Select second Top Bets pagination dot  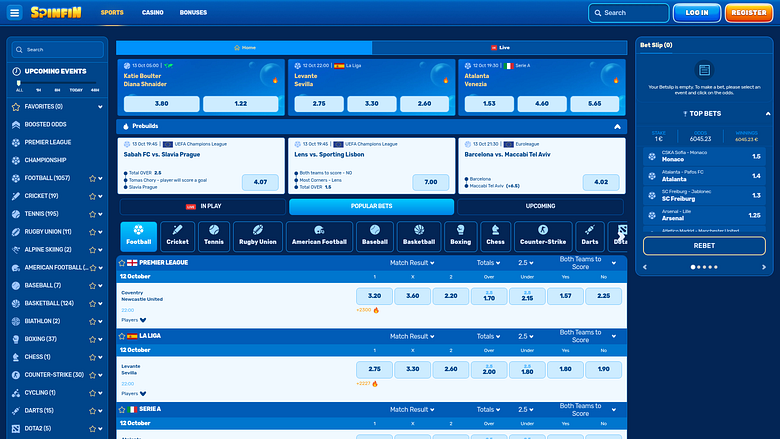coord(699,267)
